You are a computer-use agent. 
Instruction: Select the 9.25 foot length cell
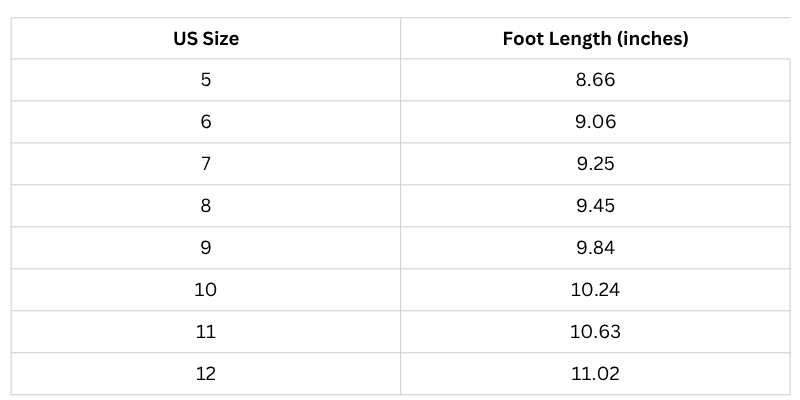tap(595, 164)
